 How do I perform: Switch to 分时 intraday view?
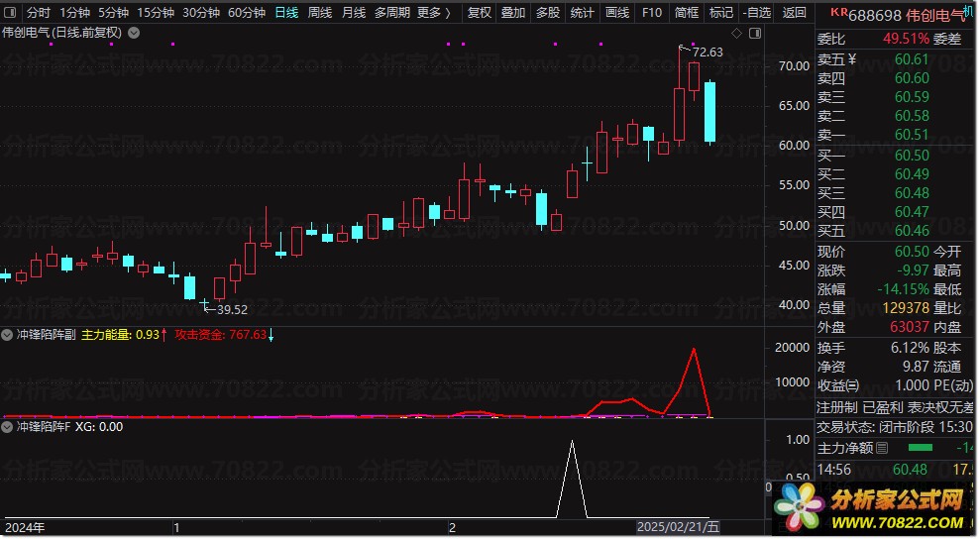coord(38,13)
